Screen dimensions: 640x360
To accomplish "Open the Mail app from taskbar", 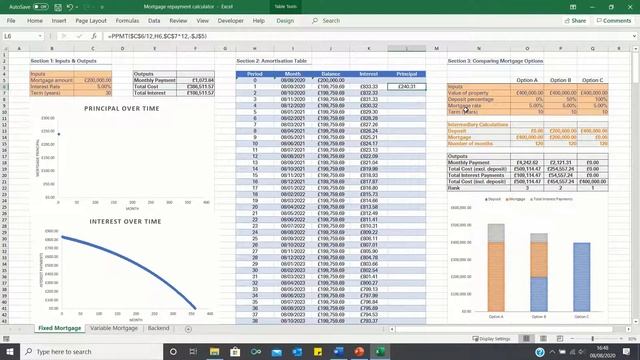I will point(276,351).
